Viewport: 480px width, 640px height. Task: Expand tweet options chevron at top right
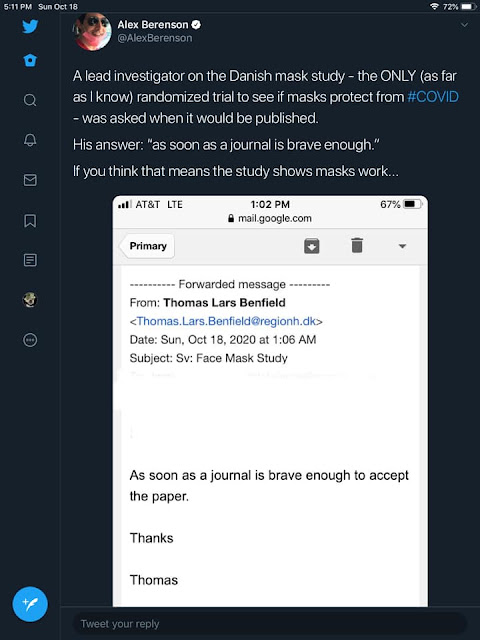[464, 25]
